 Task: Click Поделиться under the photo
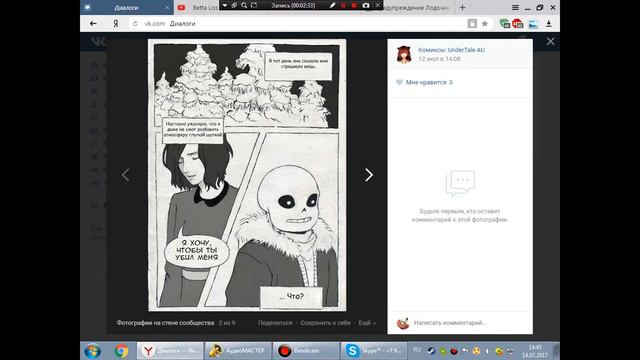[x=275, y=322]
